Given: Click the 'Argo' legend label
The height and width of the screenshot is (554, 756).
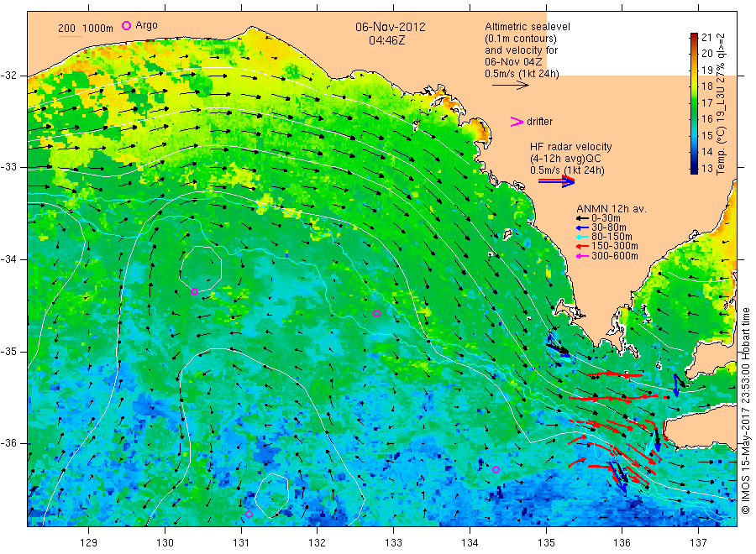Looking at the screenshot, I should pos(146,25).
